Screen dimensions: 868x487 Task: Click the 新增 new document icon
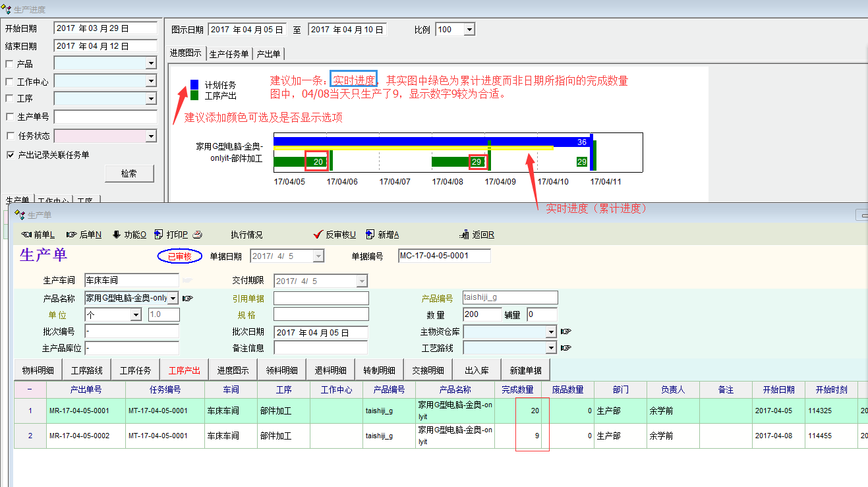[x=370, y=235]
